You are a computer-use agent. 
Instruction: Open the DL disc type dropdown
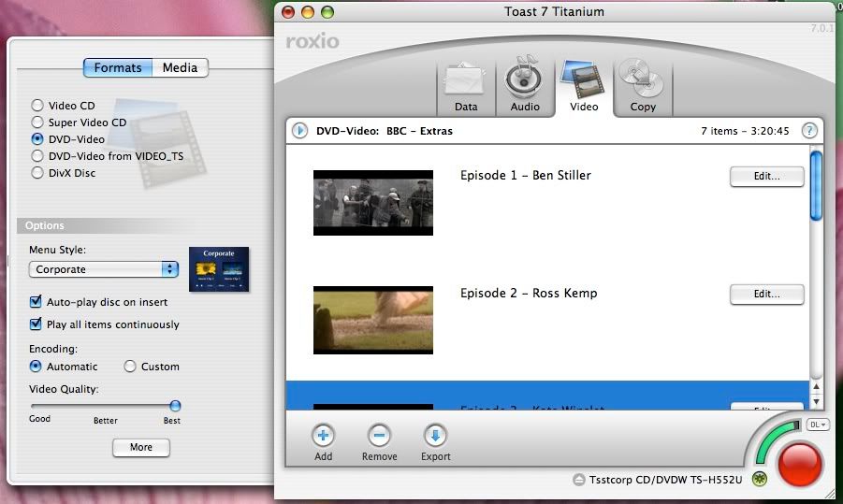(x=818, y=425)
